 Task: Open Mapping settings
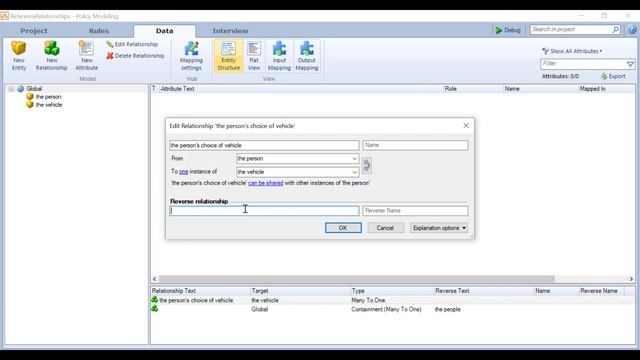(x=191, y=56)
